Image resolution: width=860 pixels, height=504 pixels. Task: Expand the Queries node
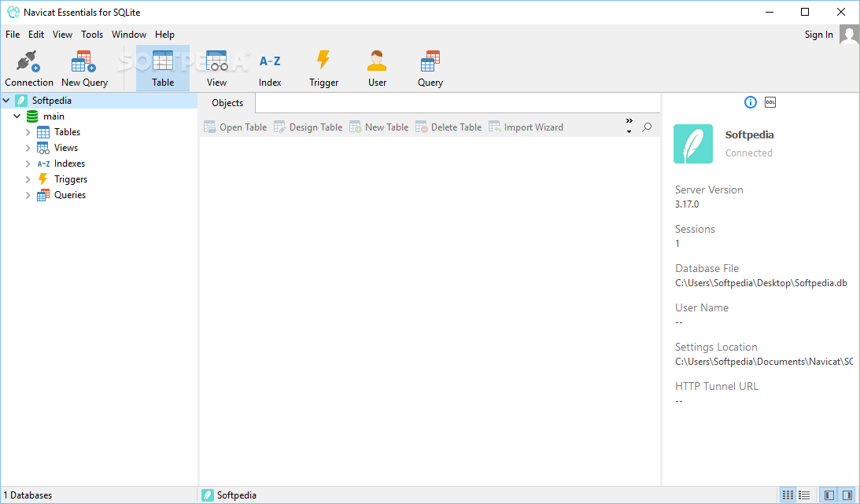(x=28, y=195)
